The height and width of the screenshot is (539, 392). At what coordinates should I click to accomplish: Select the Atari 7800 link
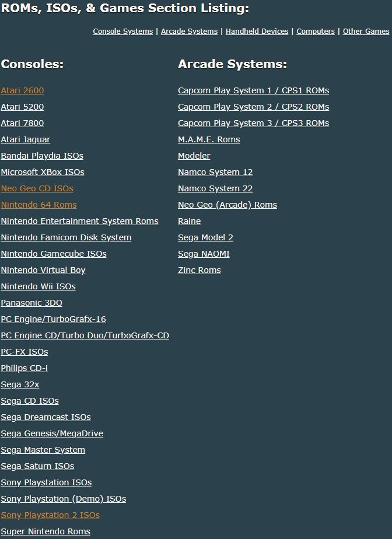(x=22, y=123)
